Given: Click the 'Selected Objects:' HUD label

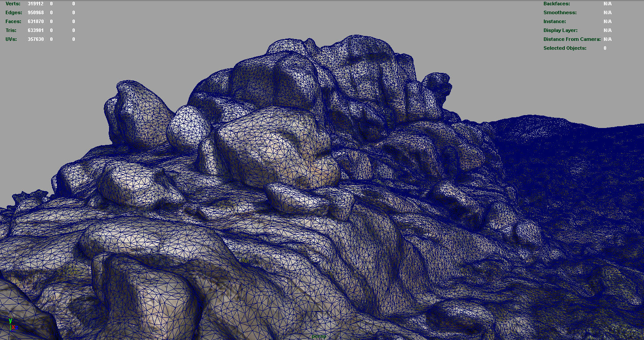Looking at the screenshot, I should [x=565, y=48].
